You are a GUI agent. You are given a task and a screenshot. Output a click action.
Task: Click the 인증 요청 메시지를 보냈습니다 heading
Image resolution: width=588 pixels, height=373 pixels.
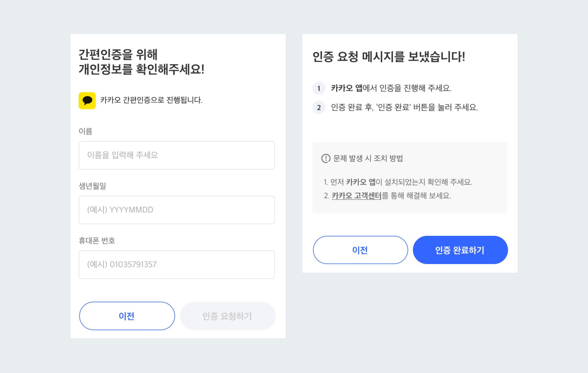point(389,57)
